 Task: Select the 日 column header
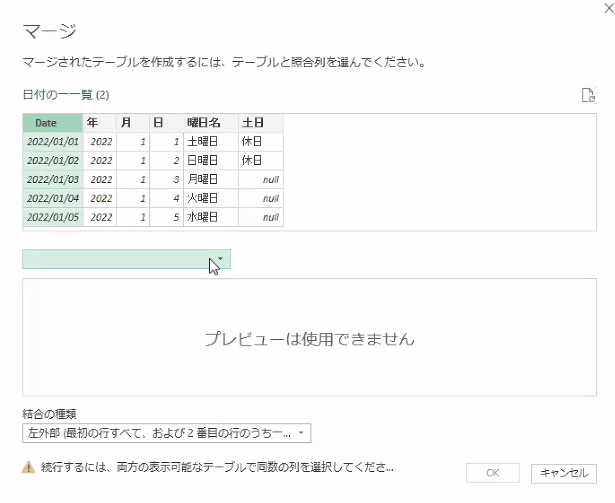166,123
